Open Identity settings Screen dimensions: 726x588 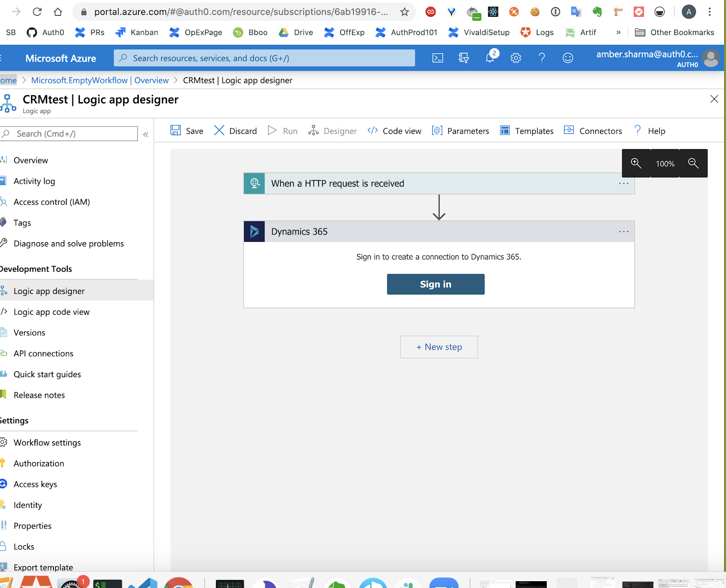tap(28, 505)
